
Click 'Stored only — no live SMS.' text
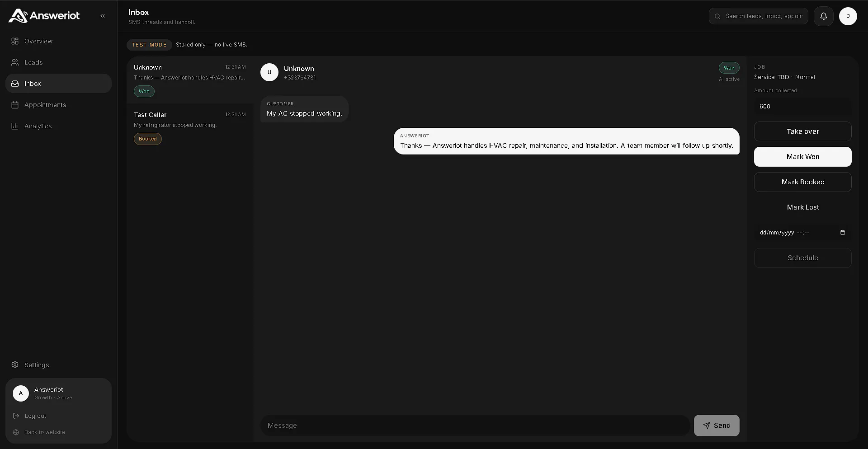pyautogui.click(x=212, y=45)
